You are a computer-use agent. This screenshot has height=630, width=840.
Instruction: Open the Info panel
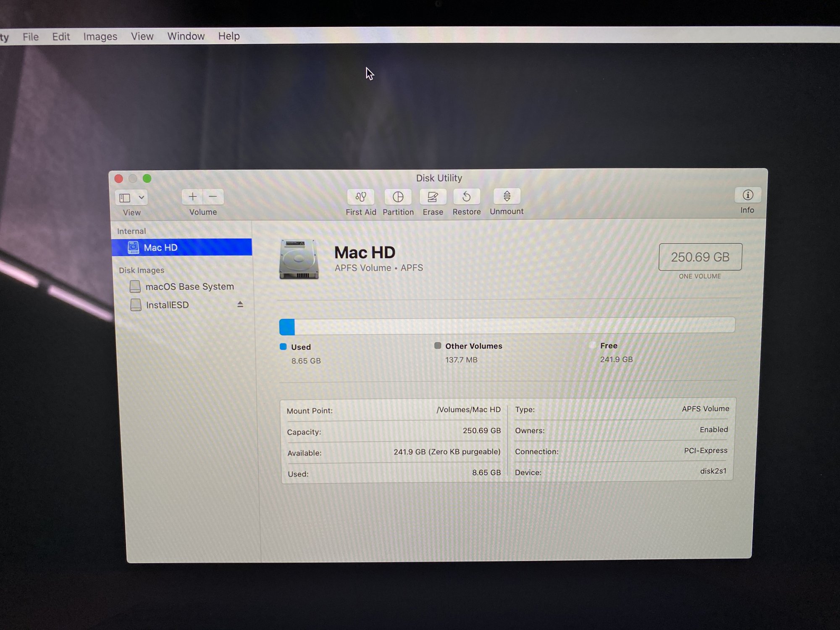click(x=747, y=195)
